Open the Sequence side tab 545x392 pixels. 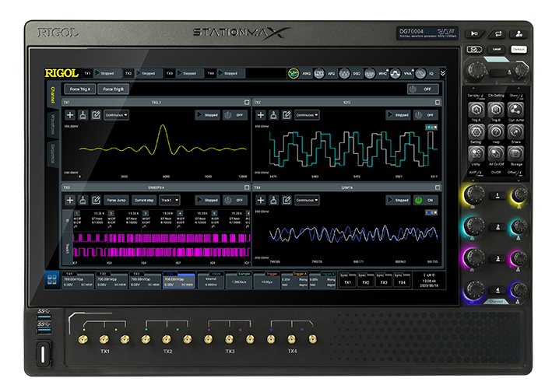tap(53, 154)
